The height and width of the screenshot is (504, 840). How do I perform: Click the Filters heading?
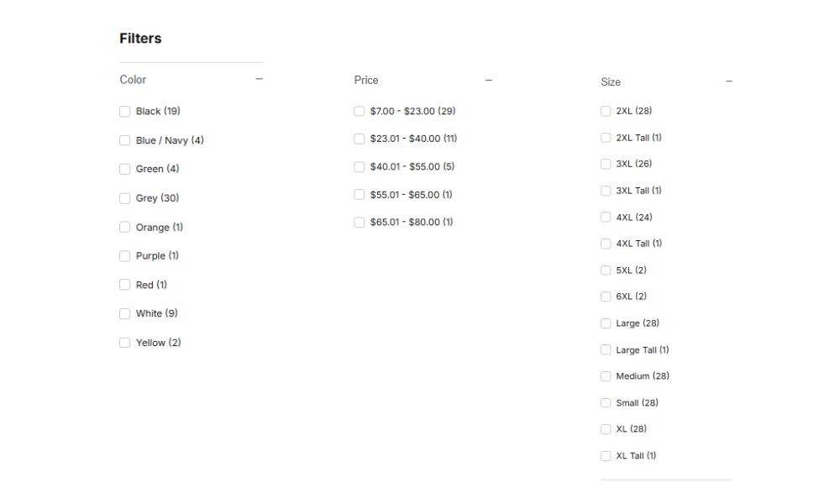click(x=140, y=39)
